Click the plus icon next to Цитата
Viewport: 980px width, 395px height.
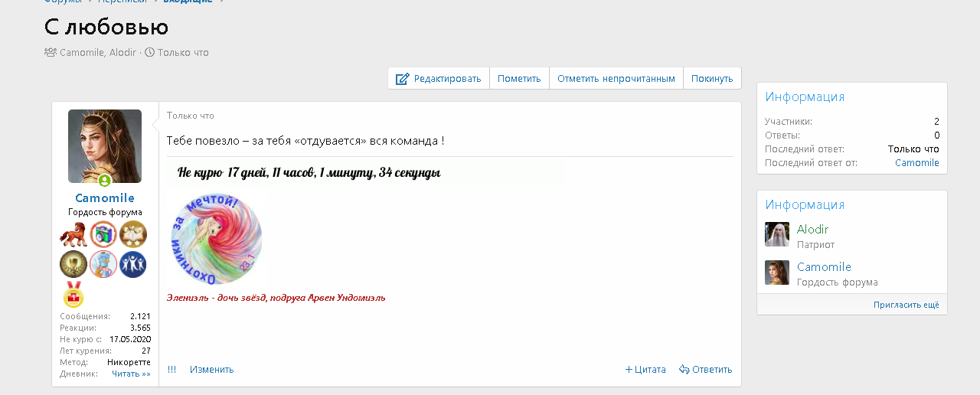[x=629, y=369]
